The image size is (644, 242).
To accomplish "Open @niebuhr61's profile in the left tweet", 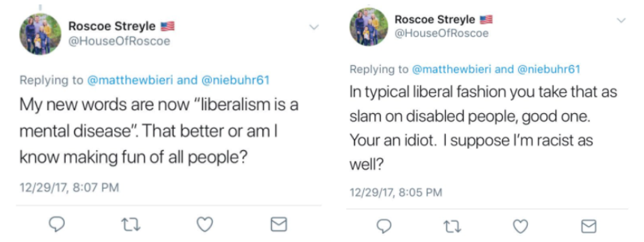I will (x=236, y=80).
